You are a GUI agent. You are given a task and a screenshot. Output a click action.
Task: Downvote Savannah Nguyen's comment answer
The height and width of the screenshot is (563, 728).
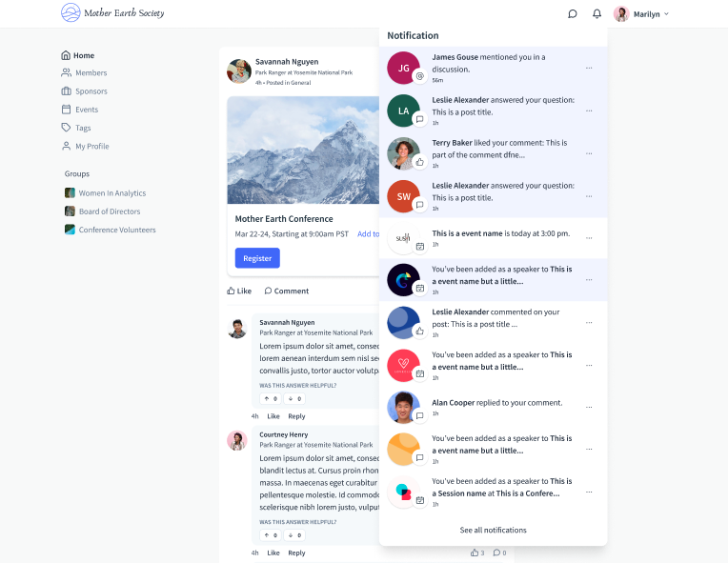click(294, 399)
